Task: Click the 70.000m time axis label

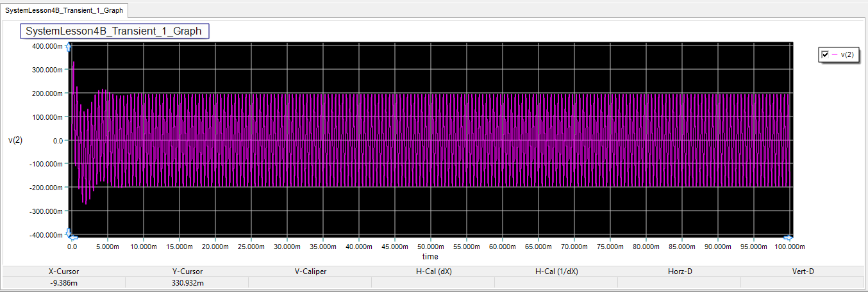Action: coord(574,247)
